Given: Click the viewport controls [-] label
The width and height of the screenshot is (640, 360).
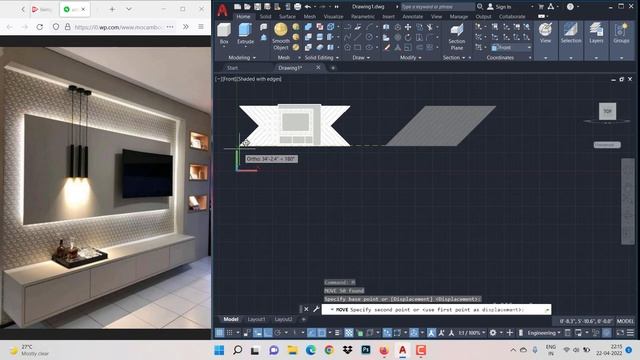Looking at the screenshot, I should [x=218, y=79].
